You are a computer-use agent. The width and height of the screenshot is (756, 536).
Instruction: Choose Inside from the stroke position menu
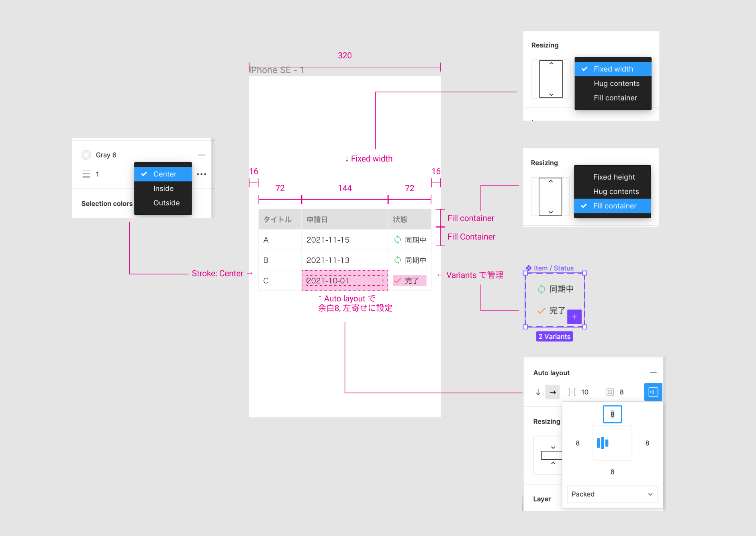pyautogui.click(x=163, y=188)
